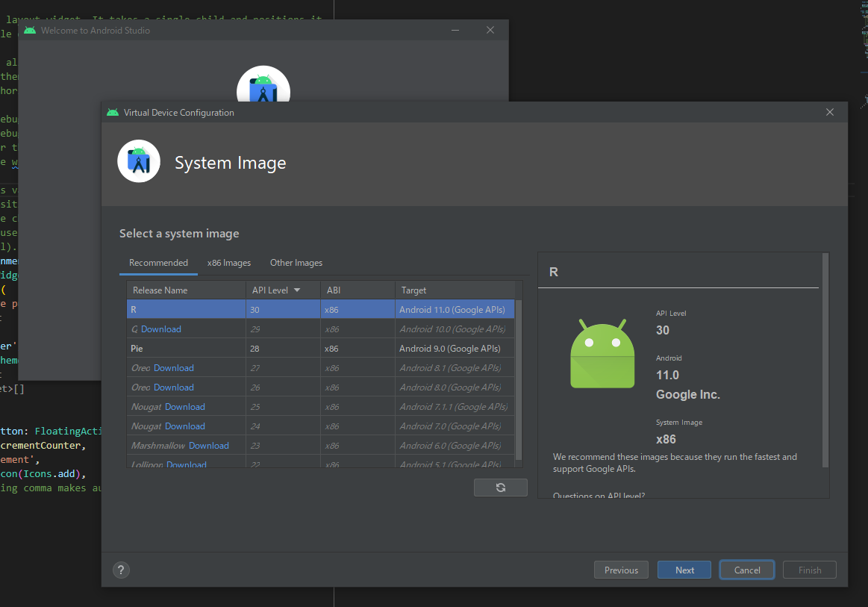Click the Android Studio logo in System Image header

coord(139,161)
